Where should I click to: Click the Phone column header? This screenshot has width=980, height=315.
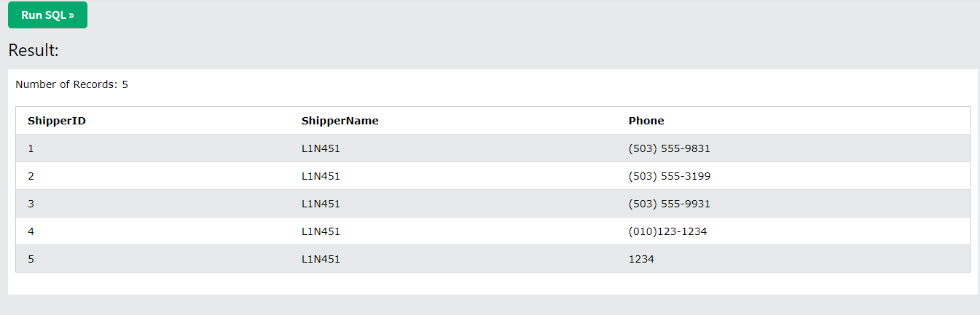(646, 121)
